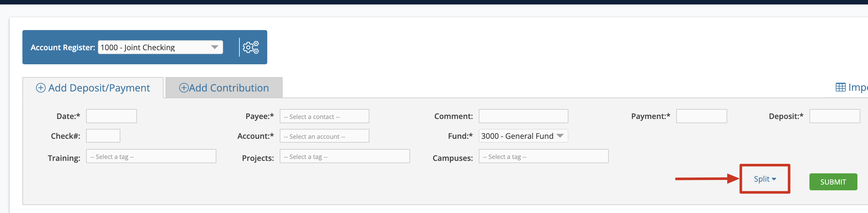Select the Add Deposit/Payment tab

(93, 88)
